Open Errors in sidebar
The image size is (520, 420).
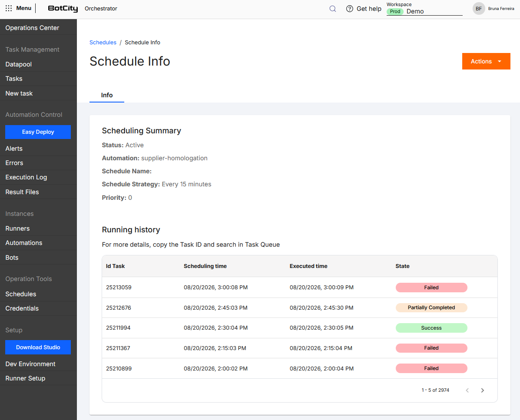click(14, 163)
